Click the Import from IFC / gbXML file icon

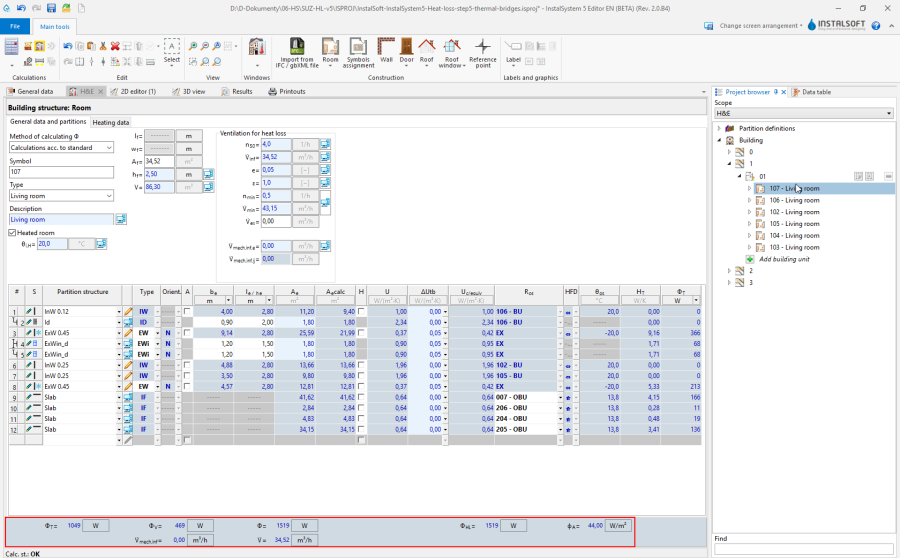click(x=299, y=47)
